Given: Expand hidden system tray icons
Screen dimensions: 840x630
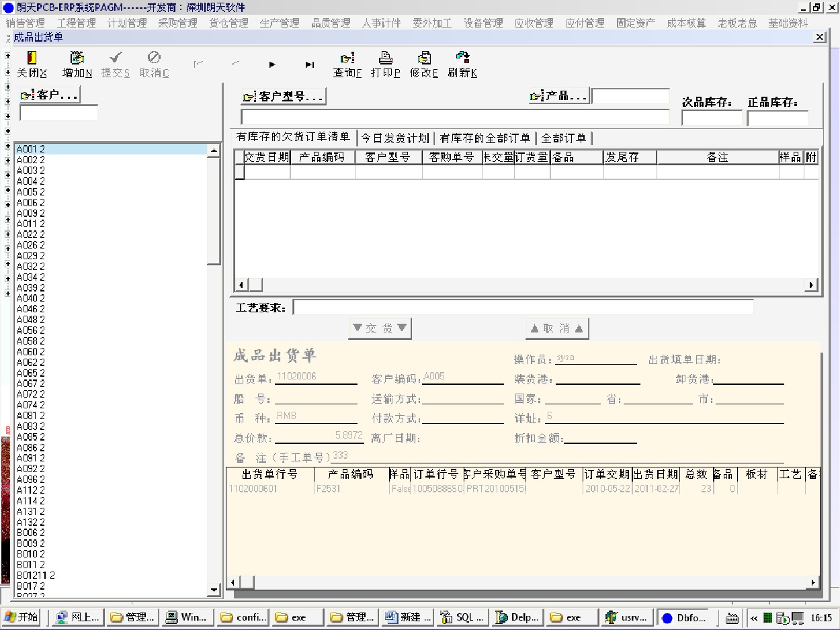Looking at the screenshot, I should [754, 618].
